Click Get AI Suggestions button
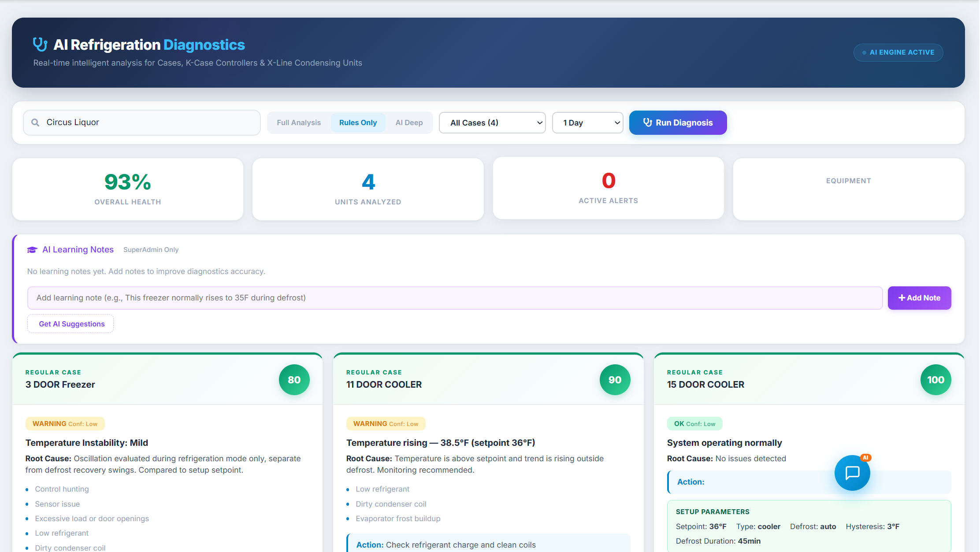 tap(71, 324)
